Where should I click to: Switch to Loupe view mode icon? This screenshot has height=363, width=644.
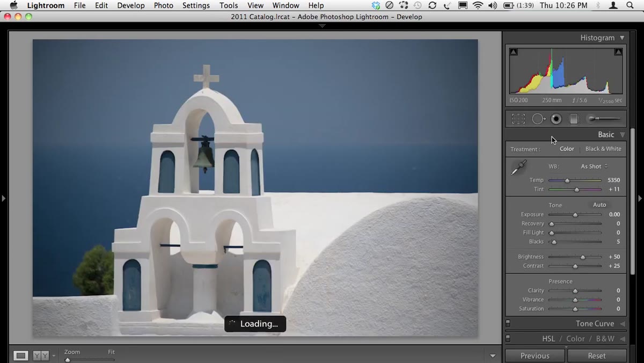[x=21, y=355]
